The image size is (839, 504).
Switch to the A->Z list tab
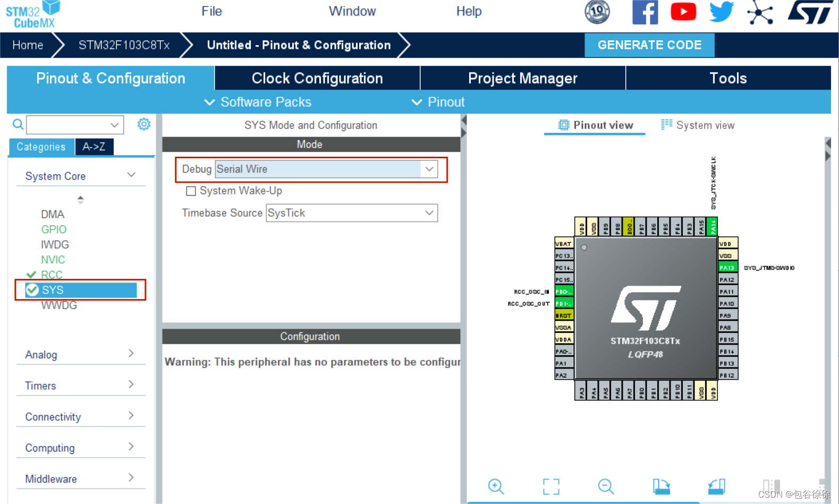[x=94, y=147]
